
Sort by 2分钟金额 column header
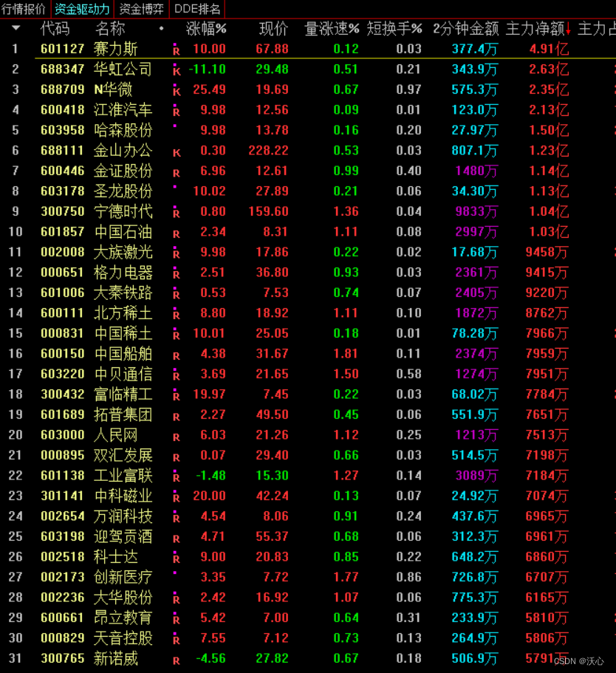pos(466,29)
